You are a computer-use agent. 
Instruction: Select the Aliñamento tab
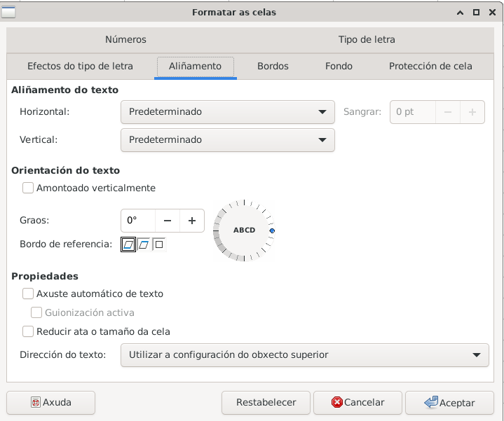195,67
